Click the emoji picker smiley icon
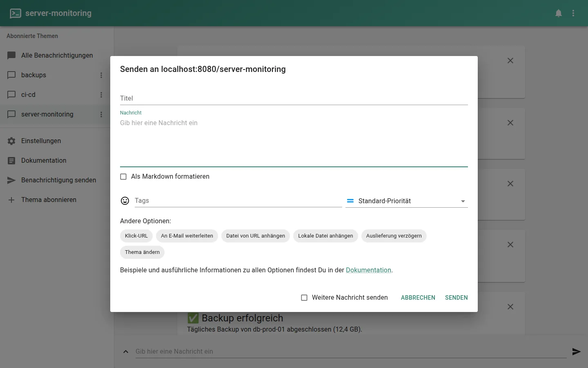The width and height of the screenshot is (588, 368). (x=125, y=201)
